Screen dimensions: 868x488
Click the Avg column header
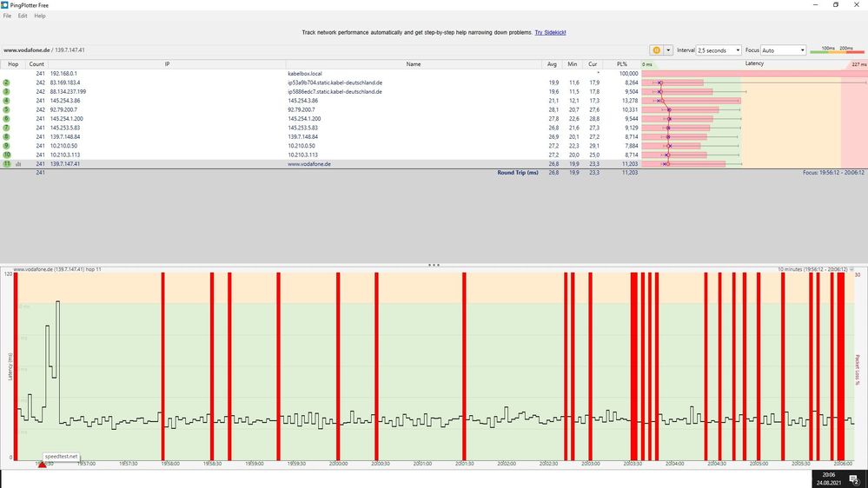pos(552,64)
